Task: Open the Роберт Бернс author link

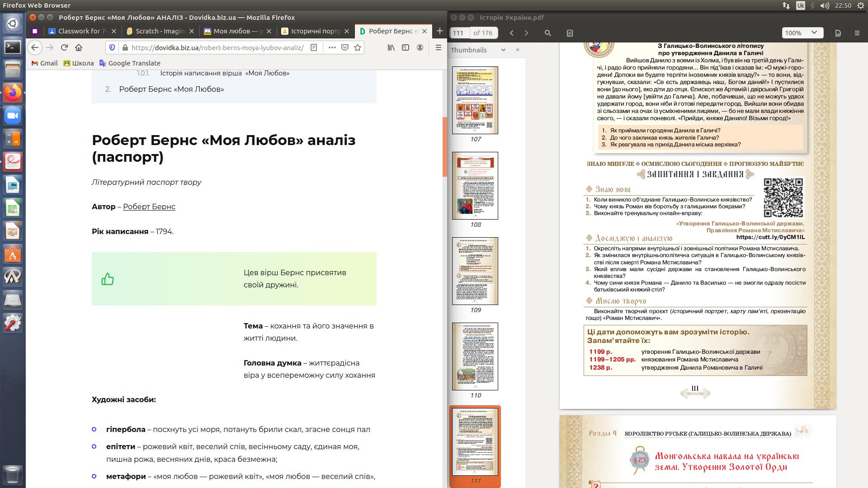Action: (149, 206)
